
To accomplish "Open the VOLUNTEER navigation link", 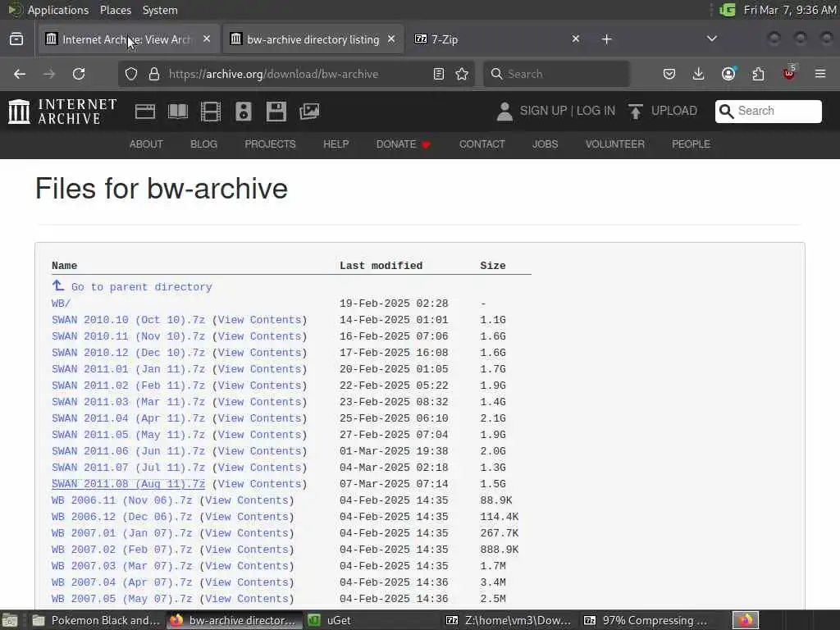I will click(615, 144).
